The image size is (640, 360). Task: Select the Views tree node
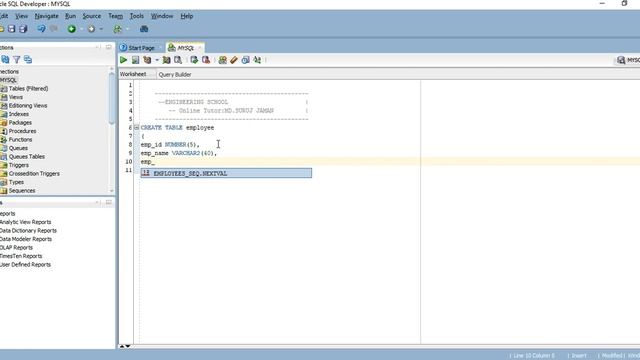[16, 97]
